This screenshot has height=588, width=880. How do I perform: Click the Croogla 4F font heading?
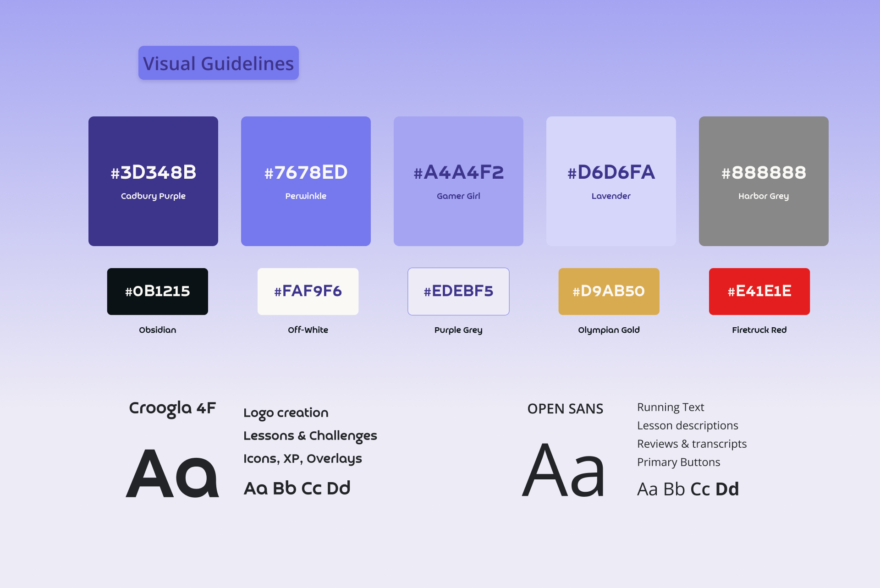(172, 408)
